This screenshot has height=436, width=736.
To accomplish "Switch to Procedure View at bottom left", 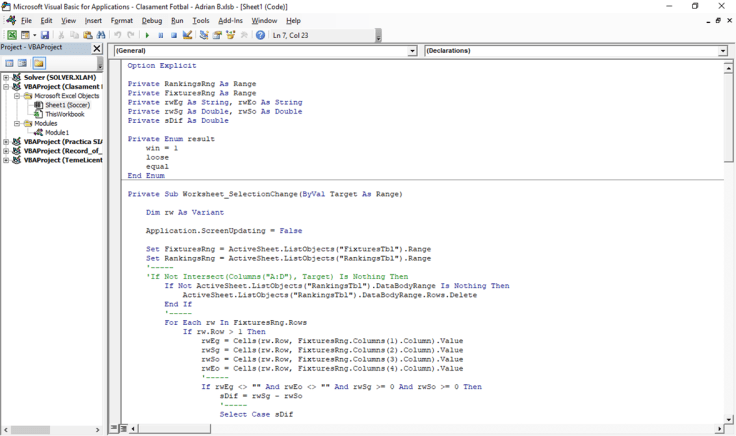I will [x=114, y=429].
